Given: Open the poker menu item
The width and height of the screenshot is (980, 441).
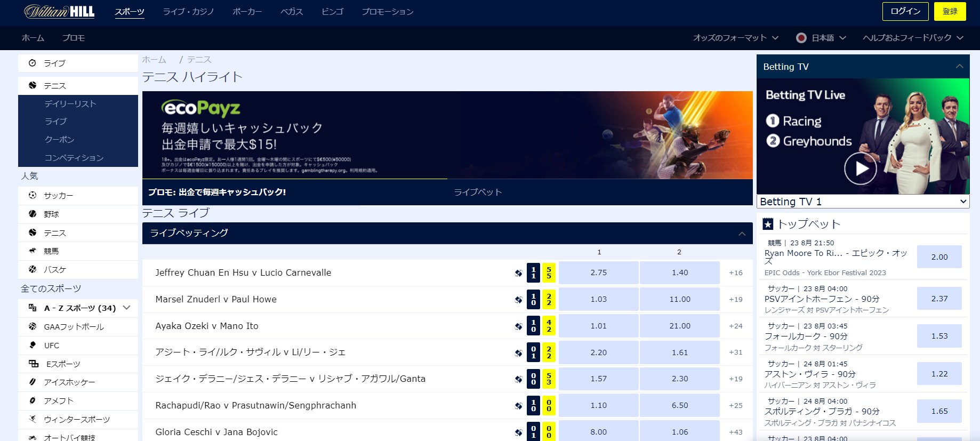Looking at the screenshot, I should click(x=247, y=11).
